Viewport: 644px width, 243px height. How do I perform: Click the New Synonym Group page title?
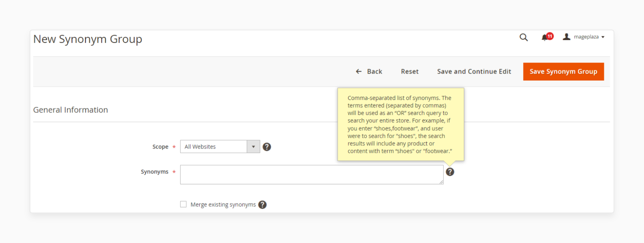point(88,39)
